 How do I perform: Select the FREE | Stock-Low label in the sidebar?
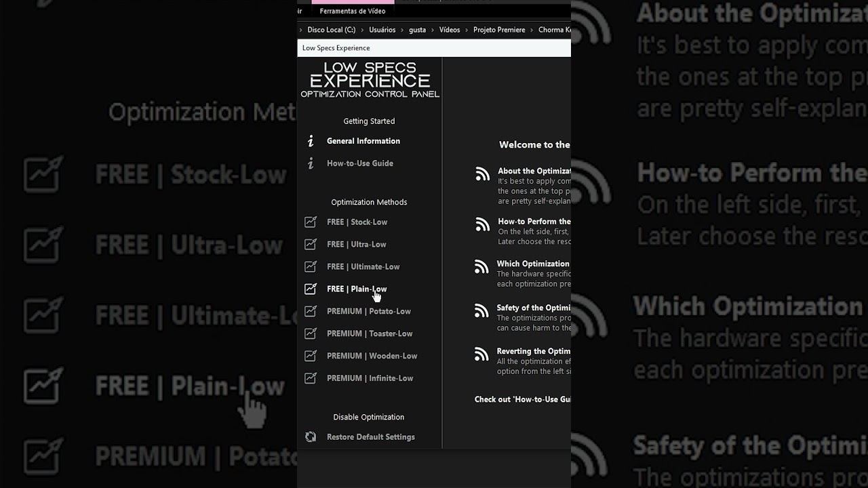pyautogui.click(x=357, y=222)
